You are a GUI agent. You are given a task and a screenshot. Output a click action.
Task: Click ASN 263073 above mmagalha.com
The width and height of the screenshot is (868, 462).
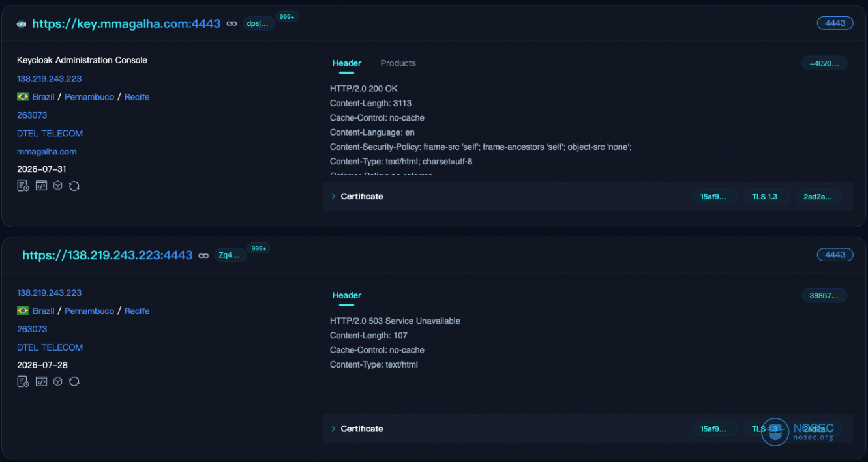coord(32,115)
